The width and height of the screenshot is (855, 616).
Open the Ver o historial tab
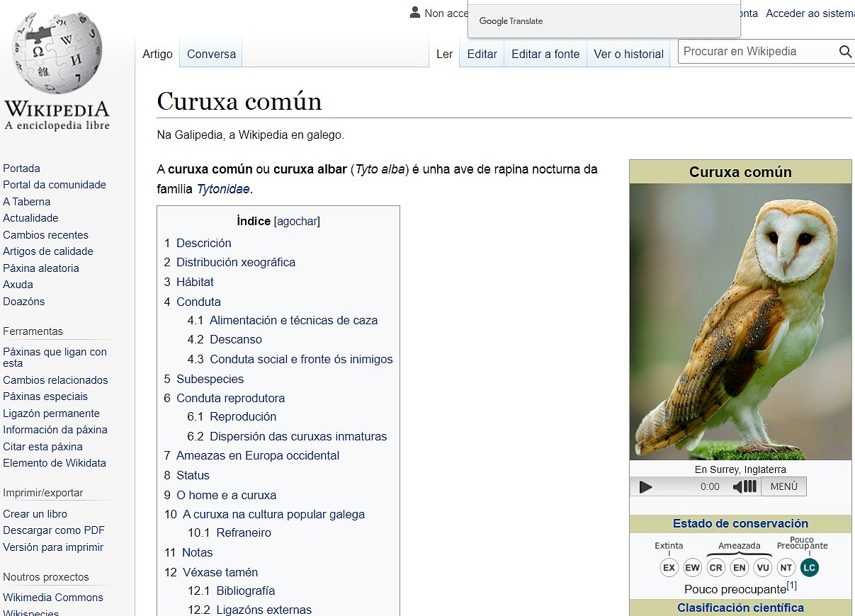click(628, 54)
